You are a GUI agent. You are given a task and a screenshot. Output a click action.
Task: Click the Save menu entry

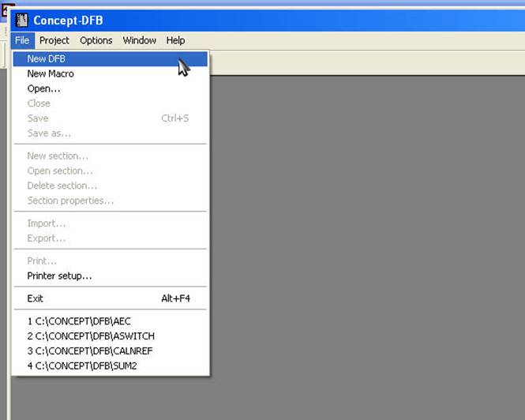tap(111, 118)
